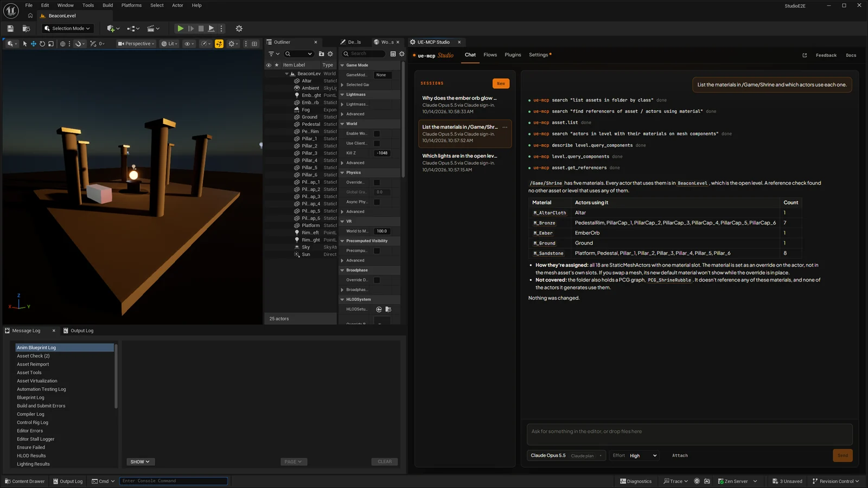Toggle the highlighted orange viewport toolbar icon
868x488 pixels.
219,43
